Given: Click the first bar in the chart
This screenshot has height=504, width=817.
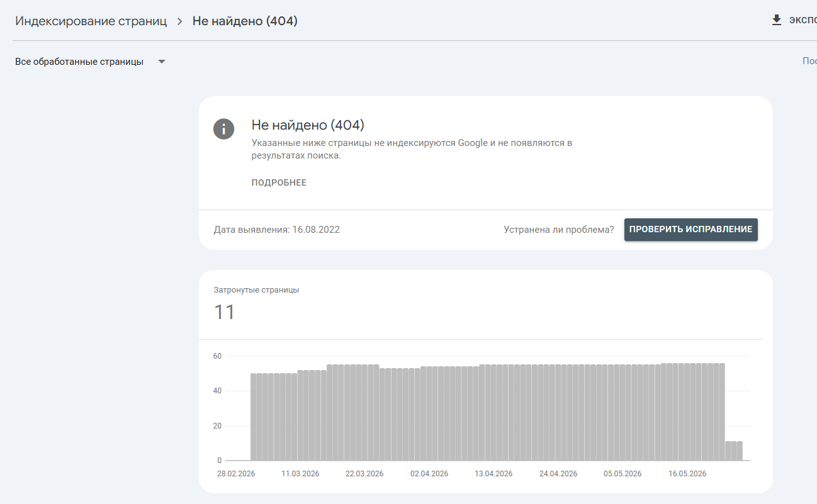Looking at the screenshot, I should pyautogui.click(x=253, y=417).
